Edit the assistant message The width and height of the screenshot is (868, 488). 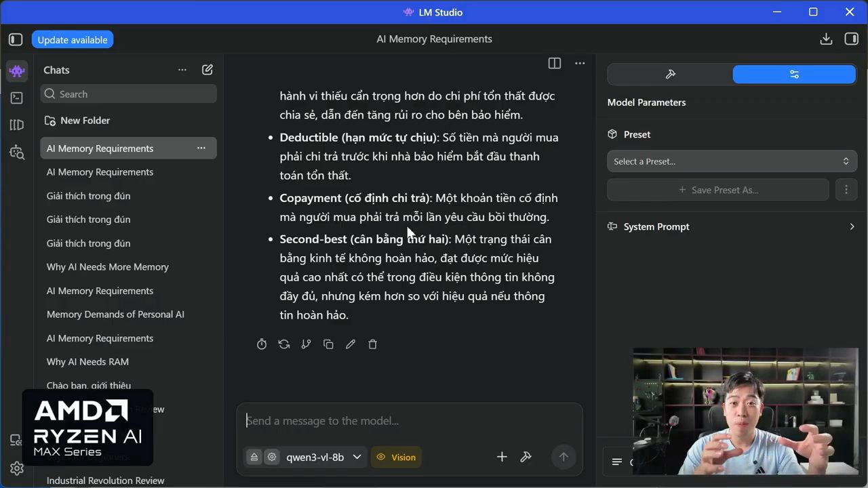coord(351,344)
